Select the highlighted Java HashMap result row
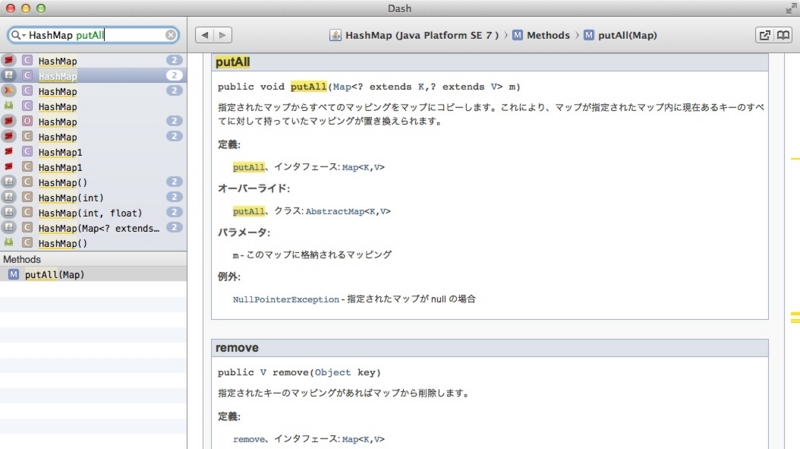This screenshot has height=449, width=800. pos(93,76)
